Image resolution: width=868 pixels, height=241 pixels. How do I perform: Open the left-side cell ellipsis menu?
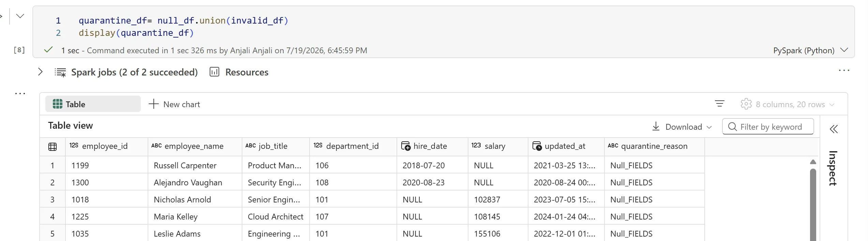20,93
